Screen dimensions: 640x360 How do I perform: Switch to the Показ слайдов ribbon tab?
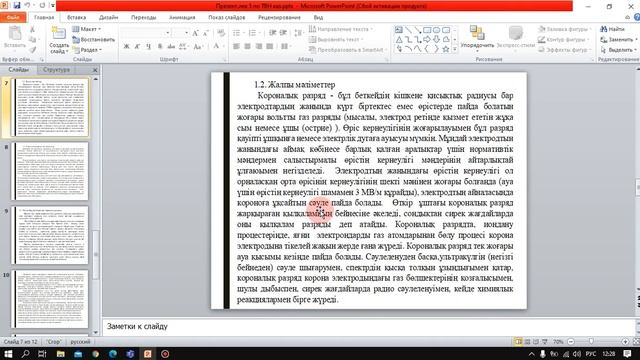pos(227,18)
